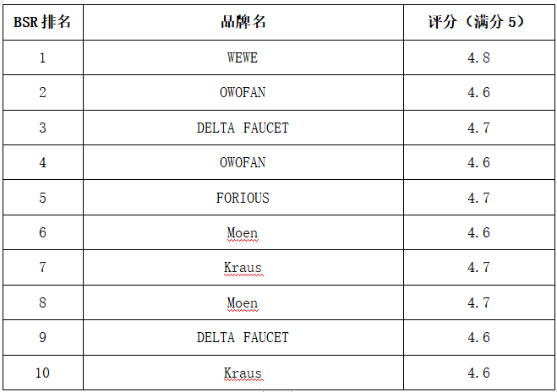
Task: Click the BSR 排名 header cell
Action: tap(42, 23)
